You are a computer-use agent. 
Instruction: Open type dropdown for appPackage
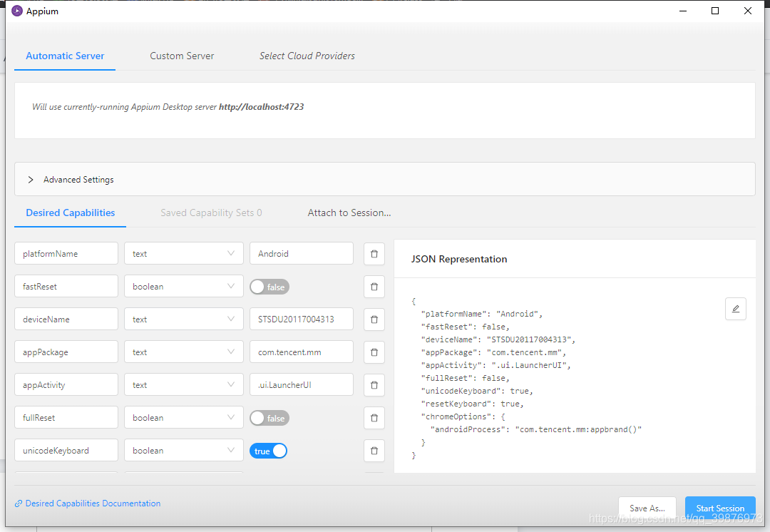184,352
